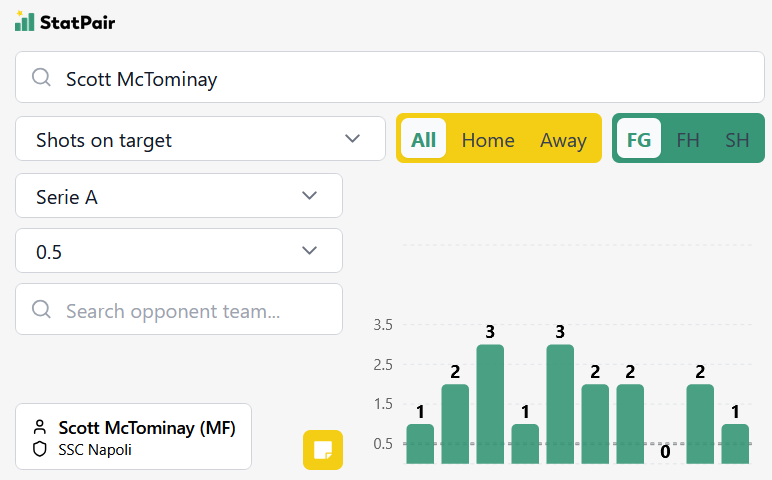Select the SH period tab
Viewport: 772px width, 480px height.
(x=737, y=139)
